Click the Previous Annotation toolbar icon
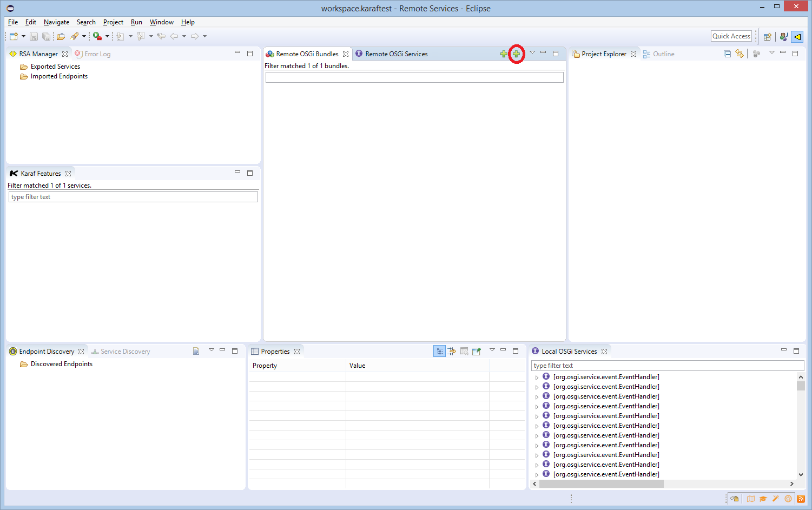812x510 pixels. 141,36
